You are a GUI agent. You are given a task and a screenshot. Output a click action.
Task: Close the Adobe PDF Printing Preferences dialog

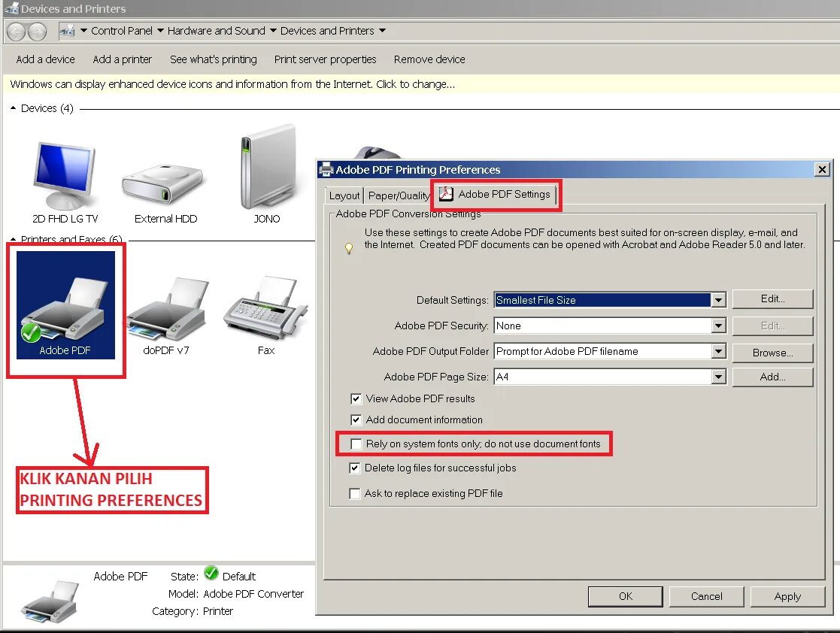point(822,170)
